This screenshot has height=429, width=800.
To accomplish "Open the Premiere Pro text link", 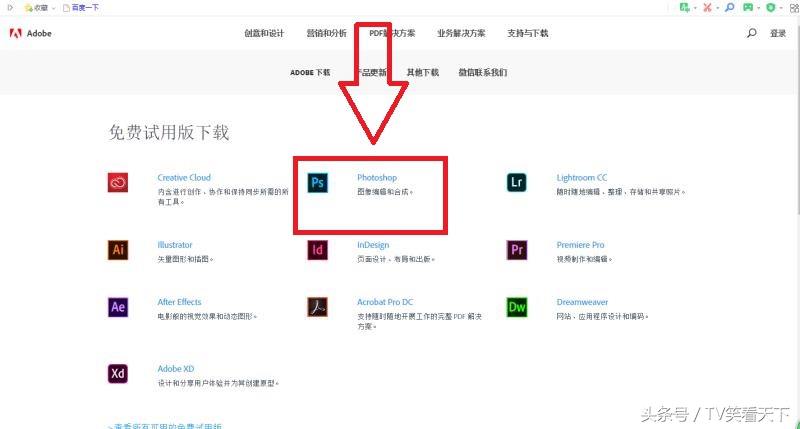I will pos(580,245).
